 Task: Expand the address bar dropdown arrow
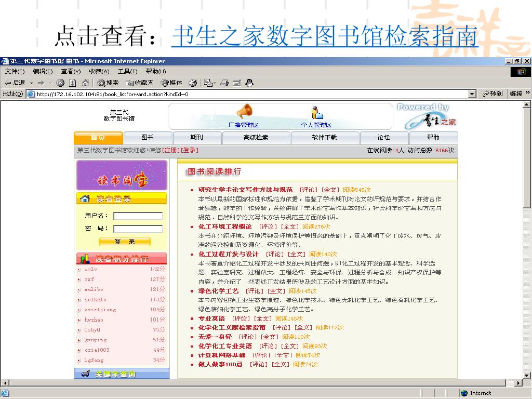click(x=472, y=94)
